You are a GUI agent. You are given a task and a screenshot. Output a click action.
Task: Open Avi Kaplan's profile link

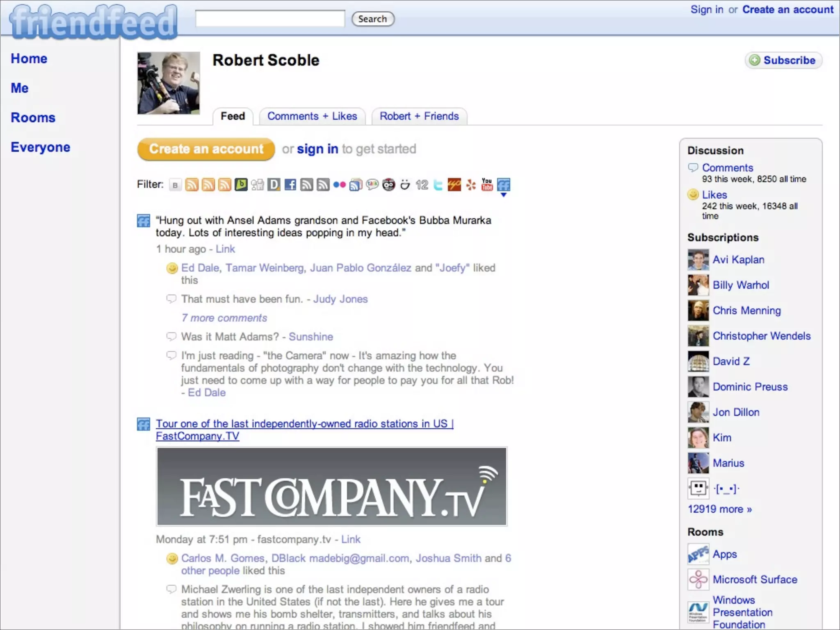738,260
